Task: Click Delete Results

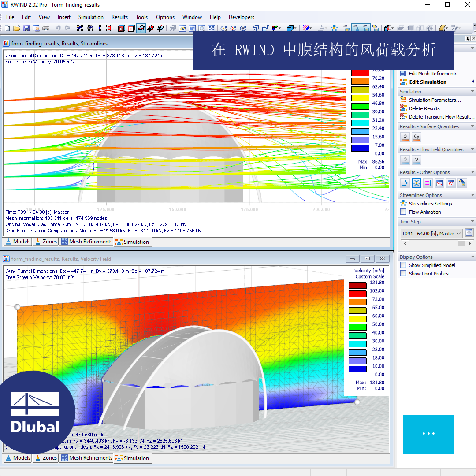Action: click(x=424, y=108)
